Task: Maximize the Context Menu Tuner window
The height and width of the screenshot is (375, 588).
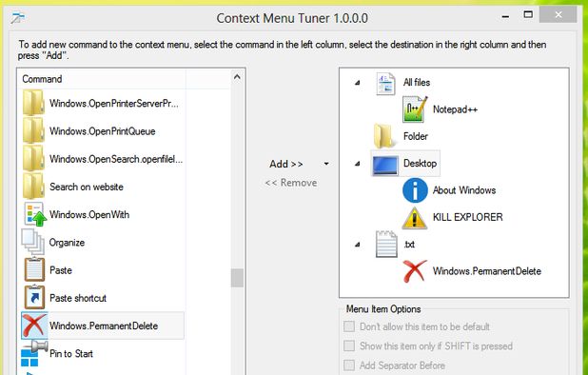Action: 528,15
